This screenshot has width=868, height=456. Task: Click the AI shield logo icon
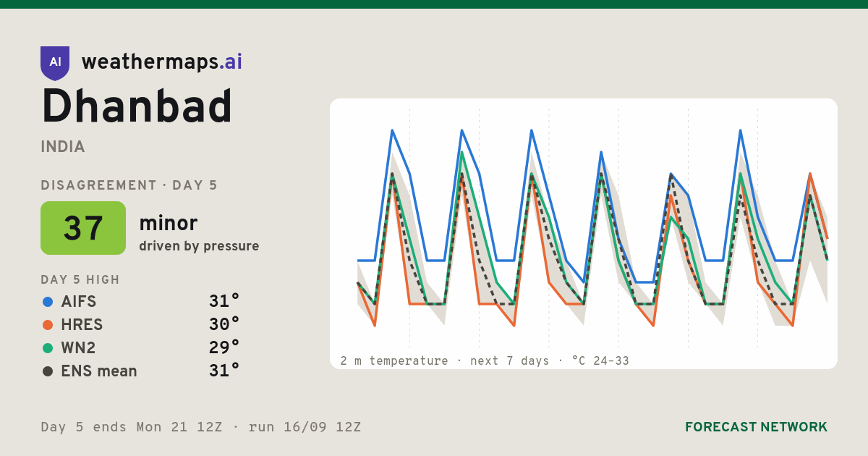(55, 63)
